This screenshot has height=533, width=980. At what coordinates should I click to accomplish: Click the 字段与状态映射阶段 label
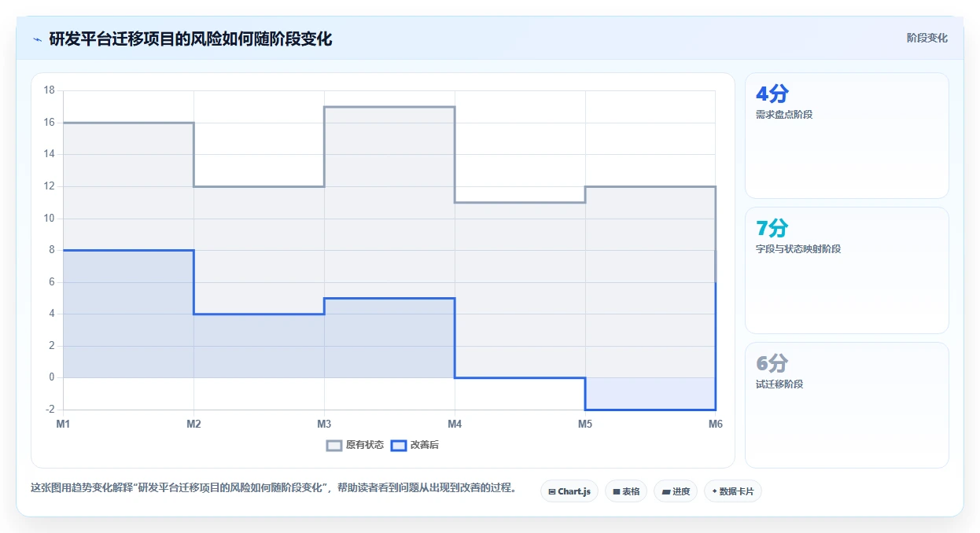[x=798, y=249]
